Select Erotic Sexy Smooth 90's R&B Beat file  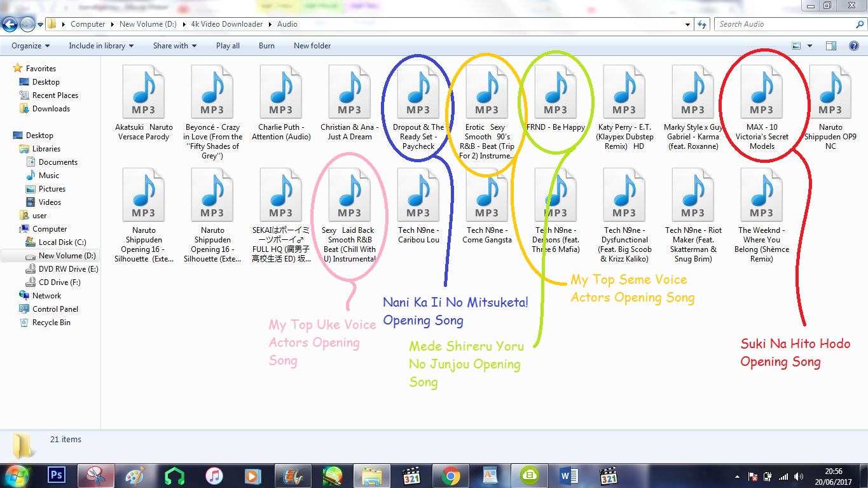coord(487,111)
